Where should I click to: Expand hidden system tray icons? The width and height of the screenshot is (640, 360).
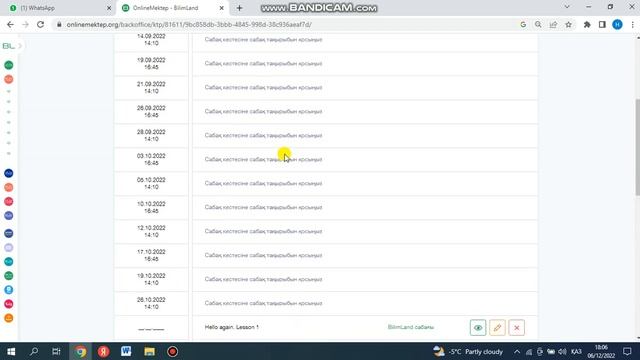(x=517, y=351)
